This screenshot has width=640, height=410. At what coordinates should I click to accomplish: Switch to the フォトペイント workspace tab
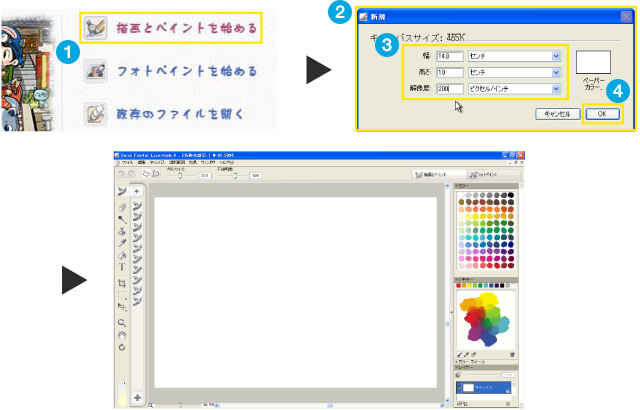[x=493, y=175]
